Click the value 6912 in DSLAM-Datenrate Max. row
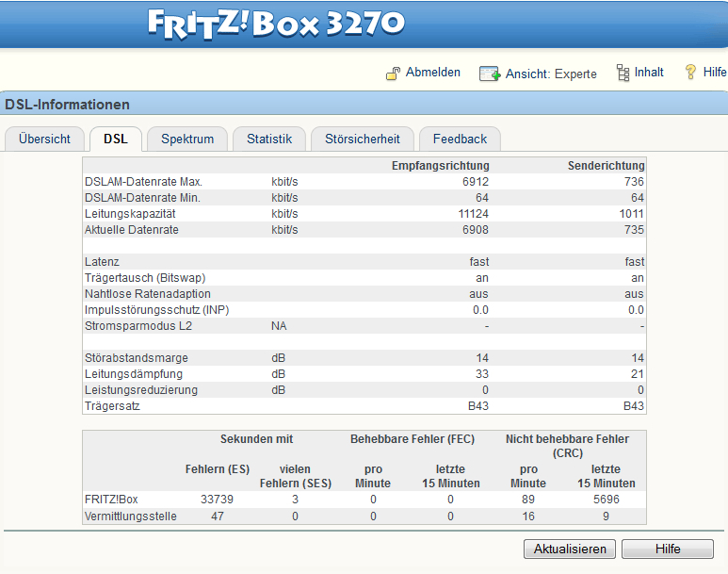This screenshot has width=728, height=574. (x=476, y=182)
